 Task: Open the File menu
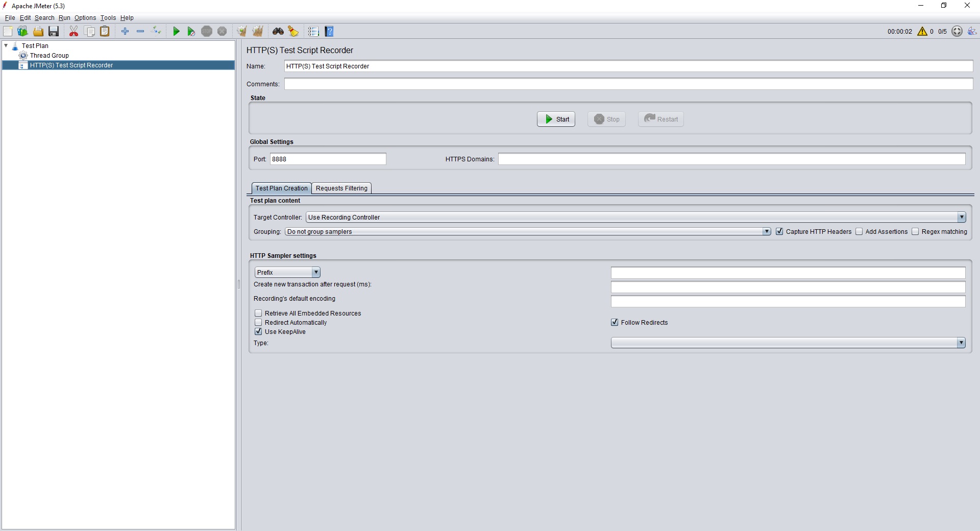click(10, 18)
